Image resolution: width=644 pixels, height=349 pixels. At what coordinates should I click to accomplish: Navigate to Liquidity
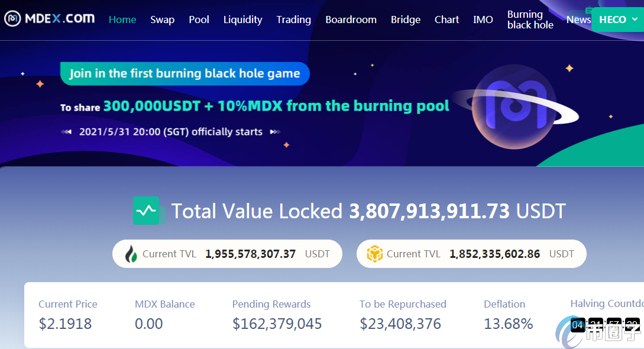pyautogui.click(x=242, y=20)
